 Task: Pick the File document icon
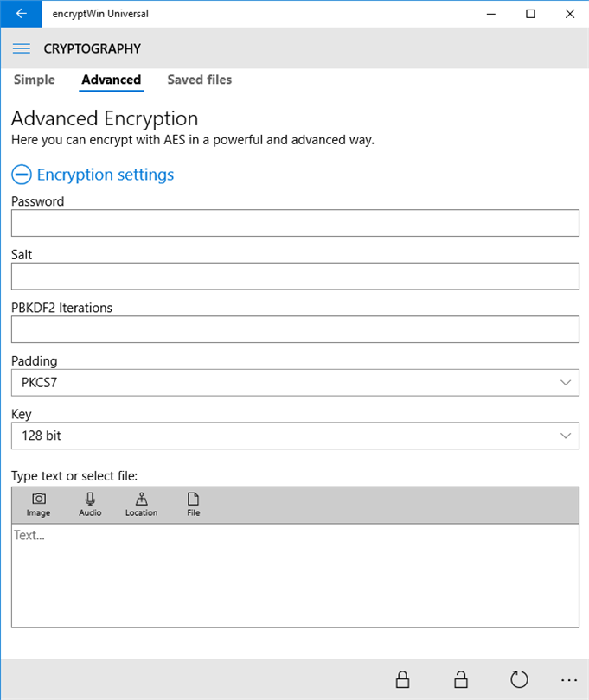tap(193, 505)
